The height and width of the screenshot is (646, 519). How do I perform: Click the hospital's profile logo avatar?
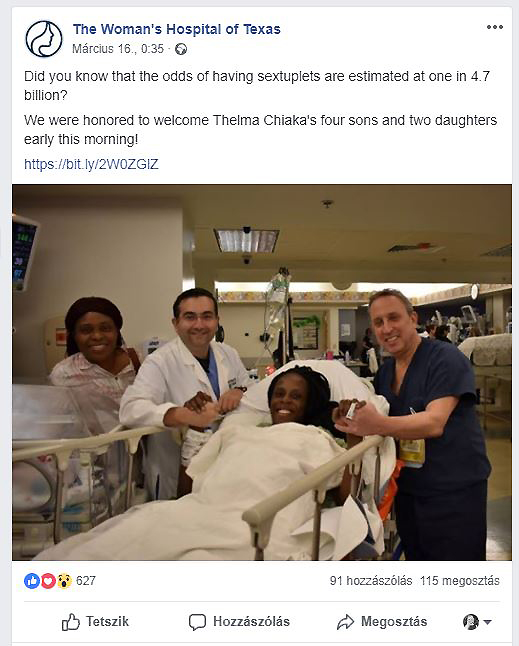tap(44, 39)
